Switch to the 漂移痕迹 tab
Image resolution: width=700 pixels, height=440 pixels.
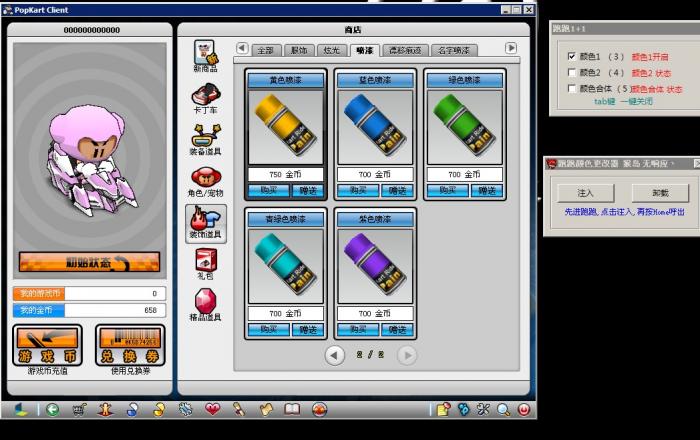click(405, 50)
